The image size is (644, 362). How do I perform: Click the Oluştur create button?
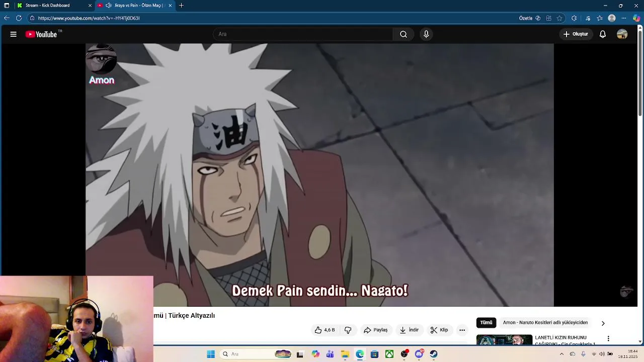tap(576, 34)
